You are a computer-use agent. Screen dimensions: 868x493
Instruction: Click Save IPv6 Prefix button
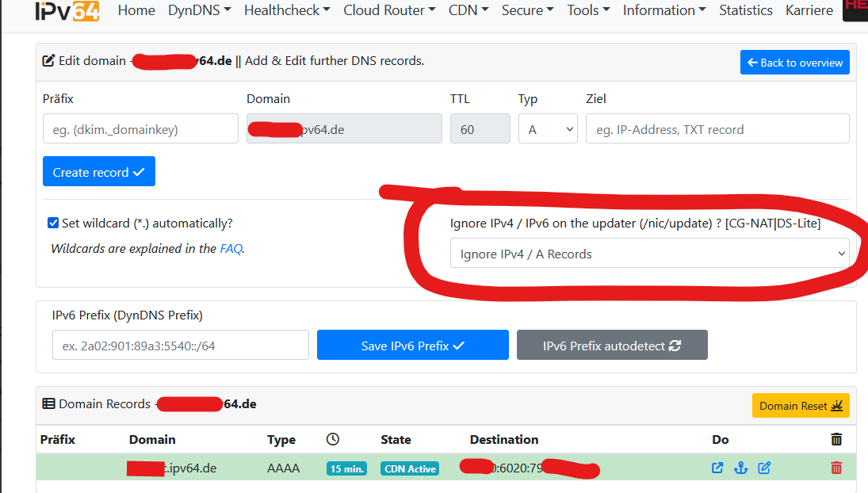tap(412, 346)
